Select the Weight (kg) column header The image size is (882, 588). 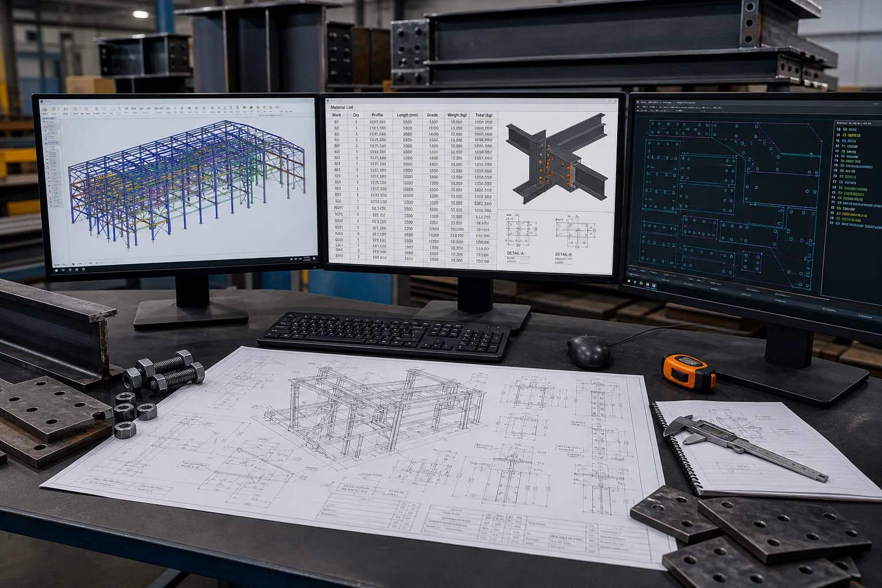point(457,115)
